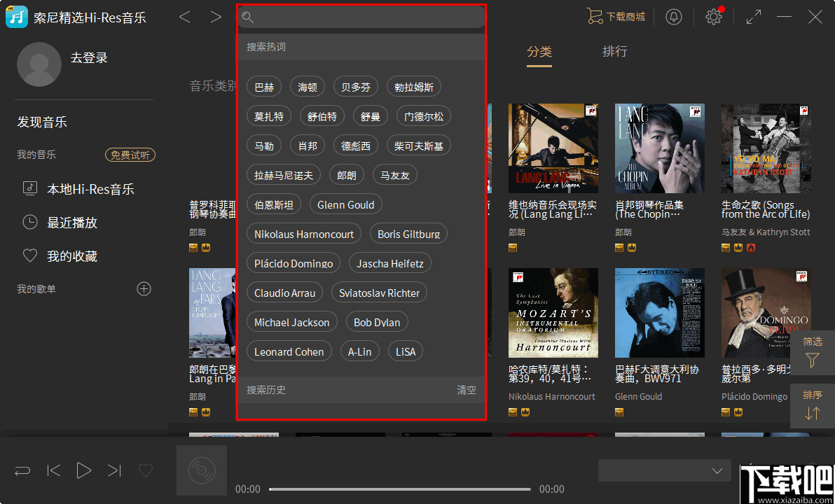This screenshot has width=835, height=504.
Task: Skip to the previous track
Action: (54, 470)
